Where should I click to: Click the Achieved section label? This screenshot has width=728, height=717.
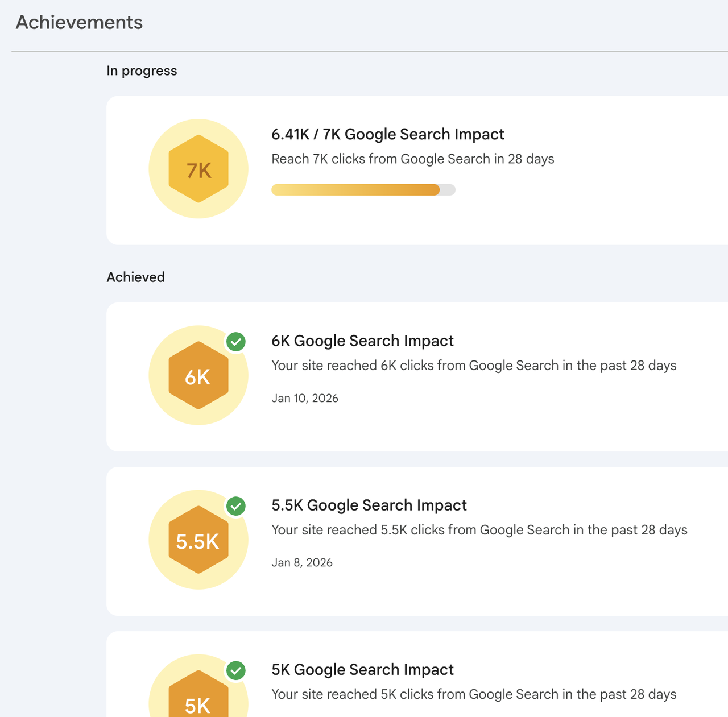(135, 277)
